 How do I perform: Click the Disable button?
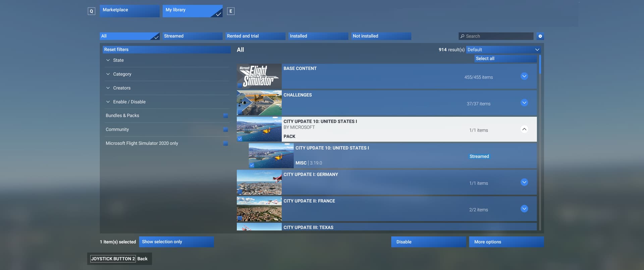(x=428, y=242)
